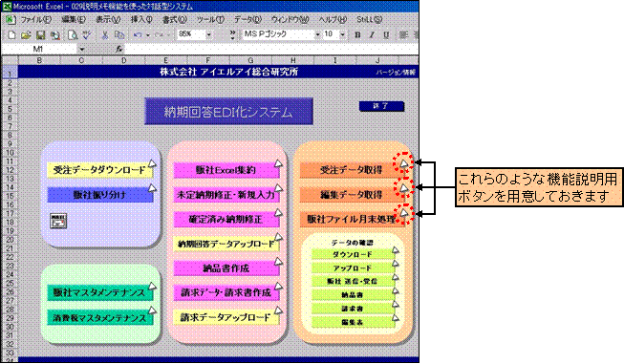The width and height of the screenshot is (624, 364).
Task: Click the 受注データダウンロード button
Action: coord(99,170)
